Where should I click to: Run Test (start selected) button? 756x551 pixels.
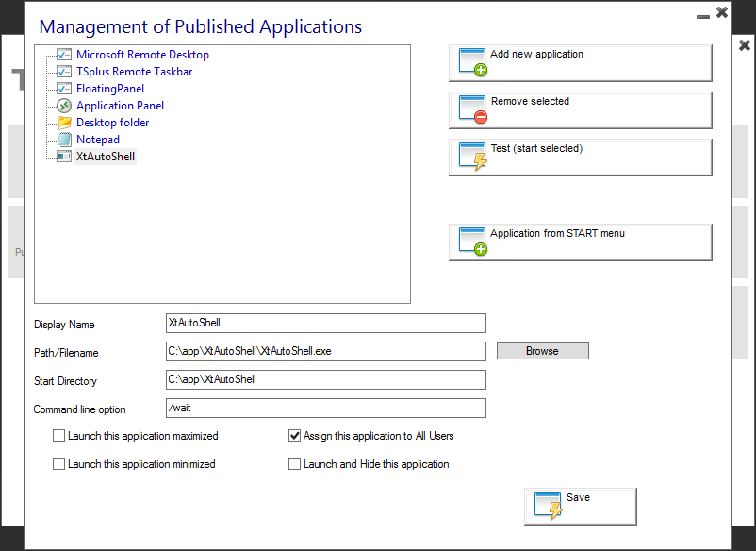point(580,157)
